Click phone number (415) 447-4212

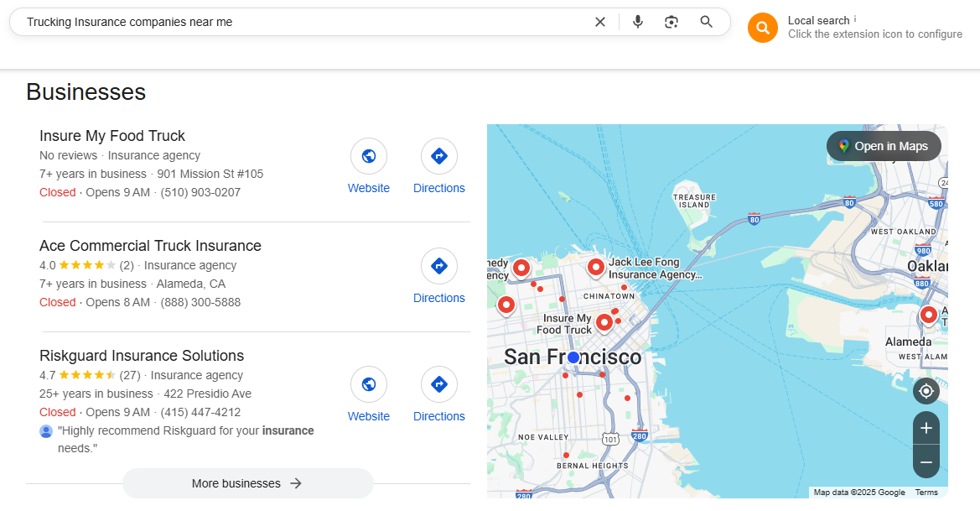tap(200, 413)
